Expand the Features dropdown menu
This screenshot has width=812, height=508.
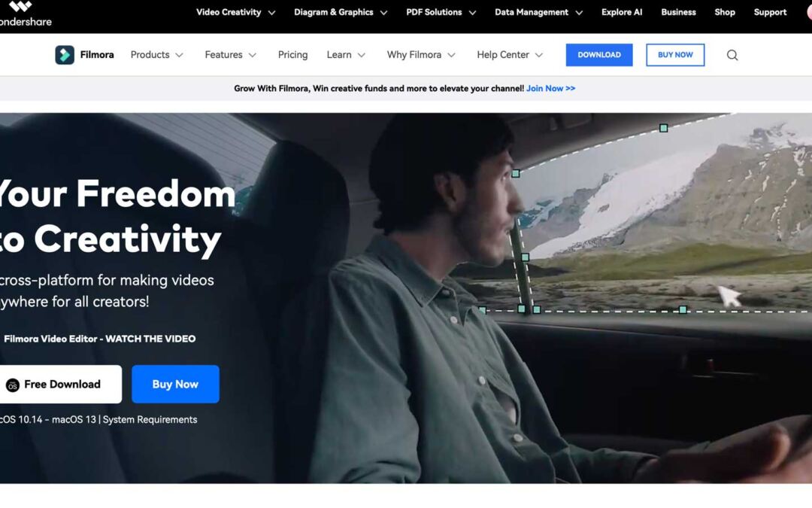click(231, 55)
